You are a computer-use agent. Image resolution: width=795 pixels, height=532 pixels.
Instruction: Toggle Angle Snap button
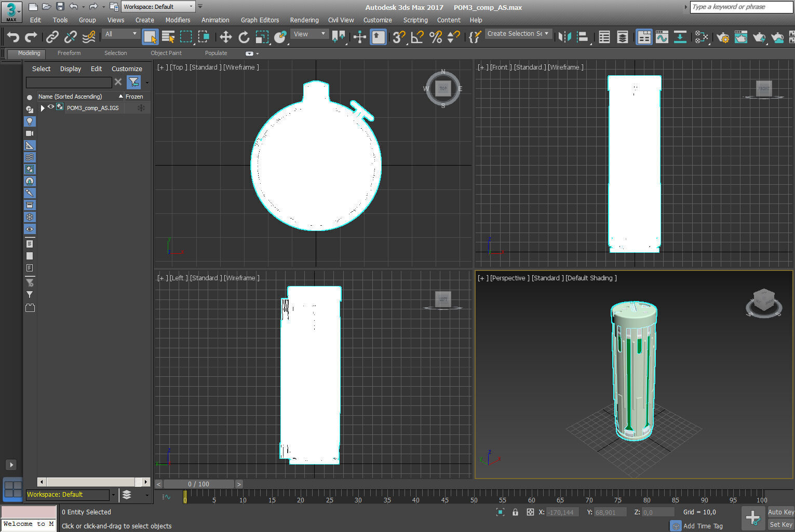pyautogui.click(x=417, y=36)
